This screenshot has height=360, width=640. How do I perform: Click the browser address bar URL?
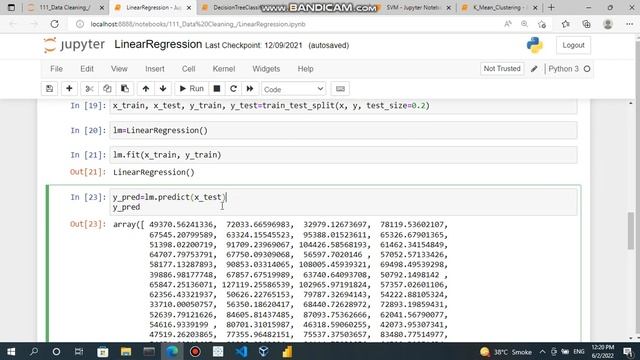click(198, 24)
